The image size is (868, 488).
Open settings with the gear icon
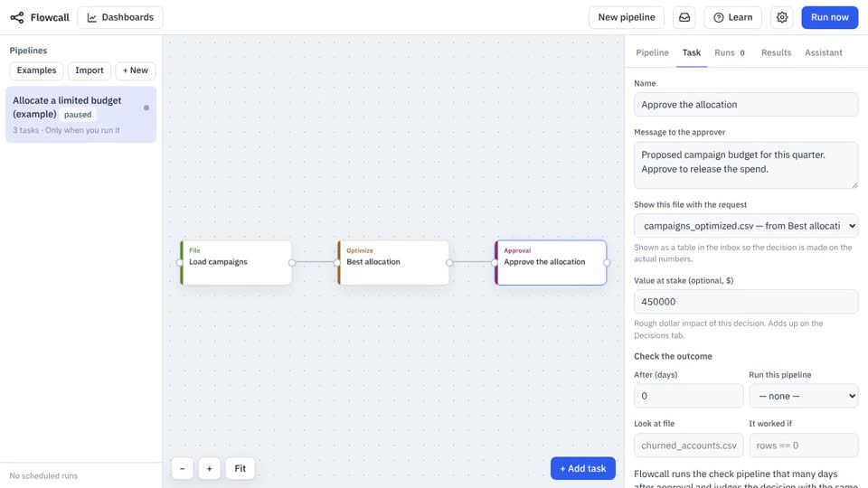coord(781,18)
